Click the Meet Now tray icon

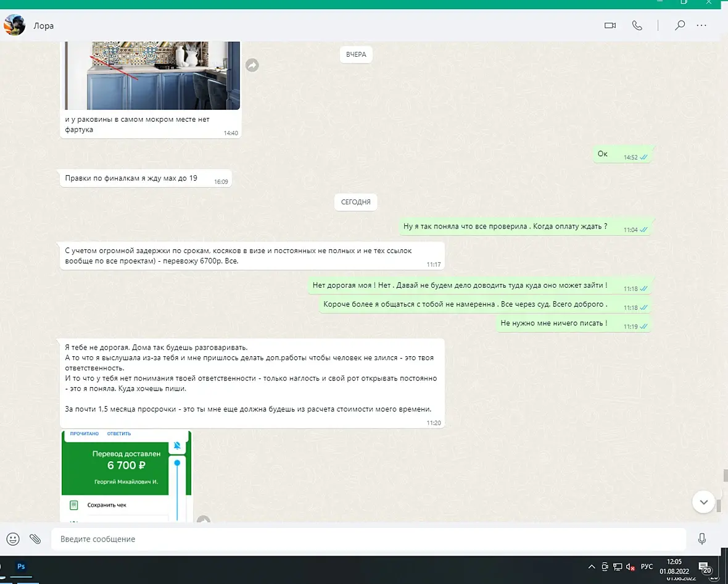point(605,566)
